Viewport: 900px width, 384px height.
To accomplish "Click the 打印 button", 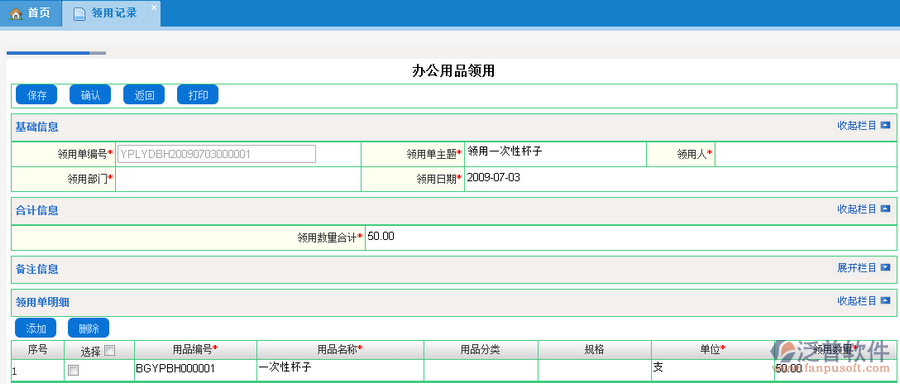I will point(198,95).
